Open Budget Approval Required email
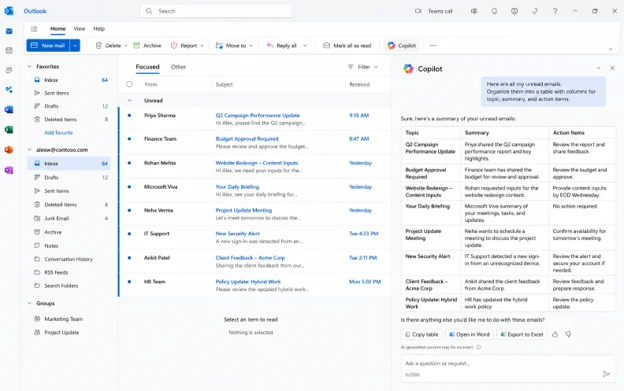This screenshot has height=391, width=624. coord(255,142)
